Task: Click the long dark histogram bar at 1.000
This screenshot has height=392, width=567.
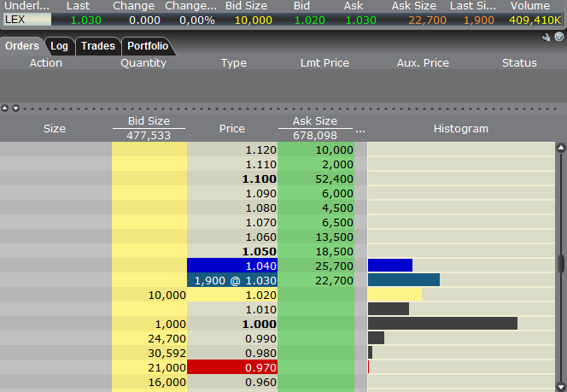Action: click(442, 324)
